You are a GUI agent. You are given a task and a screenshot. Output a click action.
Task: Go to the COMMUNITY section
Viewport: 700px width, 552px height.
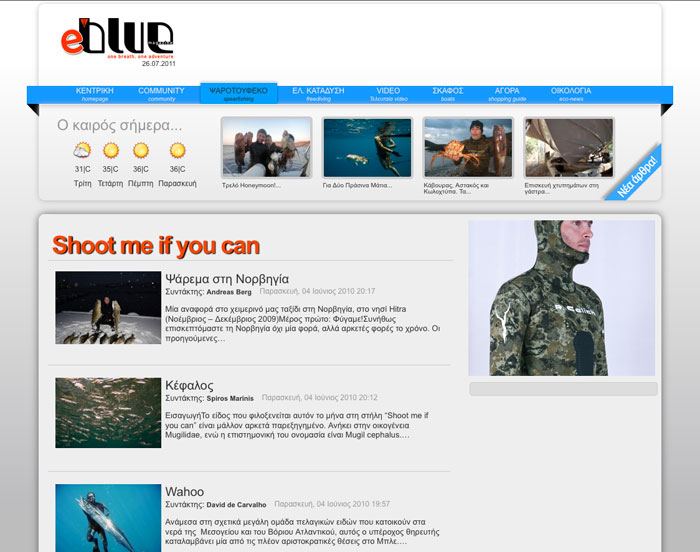pyautogui.click(x=161, y=94)
